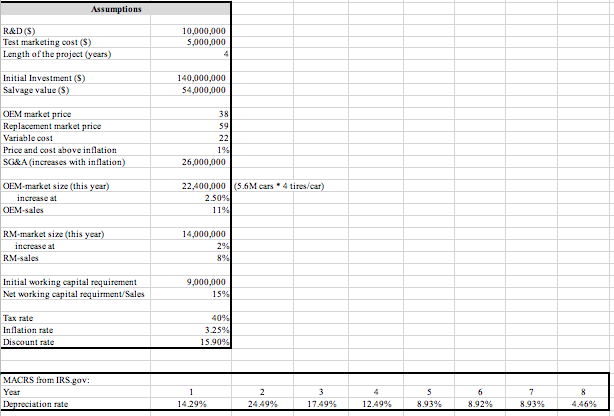Select MACRS year 1 header cell

click(x=191, y=392)
